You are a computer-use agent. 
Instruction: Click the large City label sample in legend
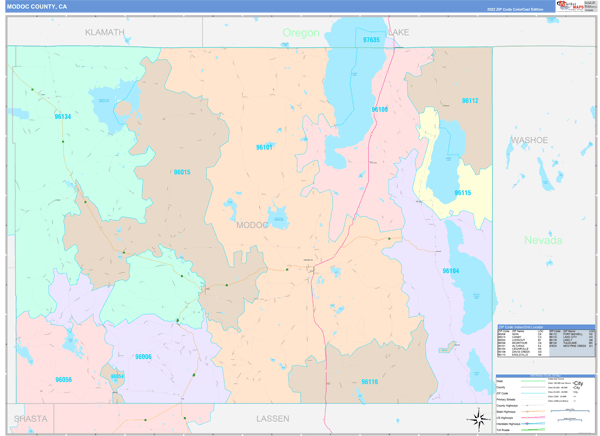tap(578, 385)
